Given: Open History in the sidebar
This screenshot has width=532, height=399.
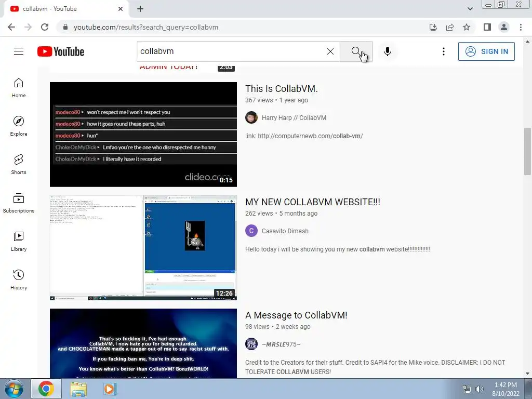Looking at the screenshot, I should tap(19, 280).
